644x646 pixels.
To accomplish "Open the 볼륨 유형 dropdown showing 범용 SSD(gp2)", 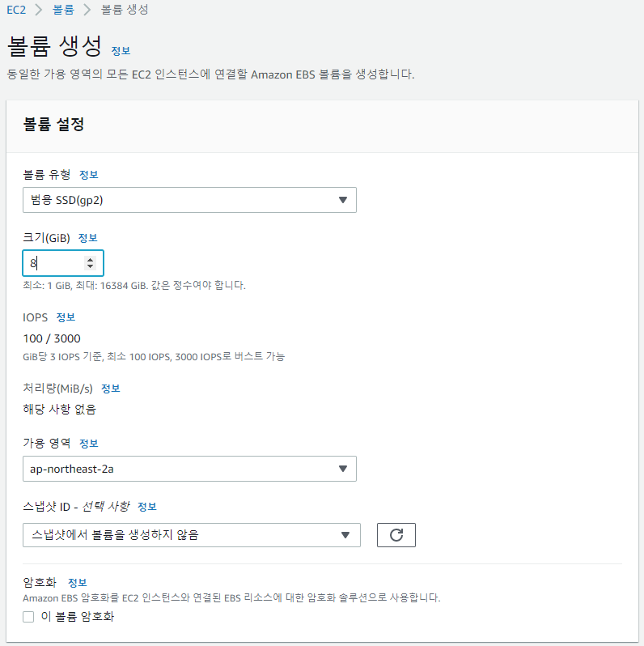I will coord(189,200).
